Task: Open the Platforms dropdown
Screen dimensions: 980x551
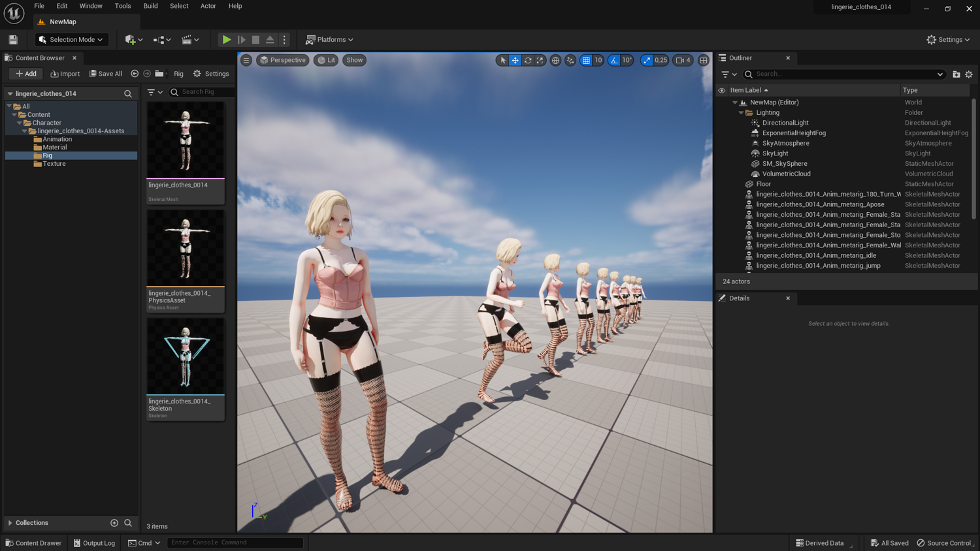Action: pos(329,40)
